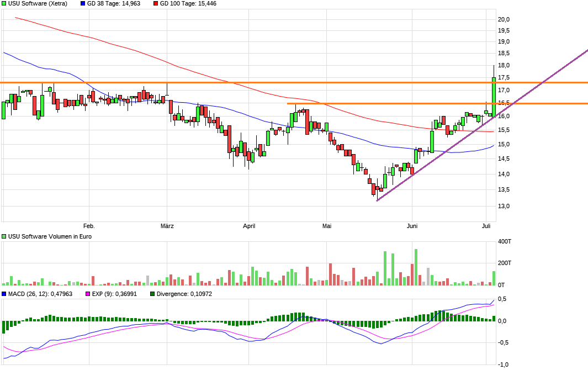Click the 'April' month axis label
The image size is (588, 370).
click(249, 226)
